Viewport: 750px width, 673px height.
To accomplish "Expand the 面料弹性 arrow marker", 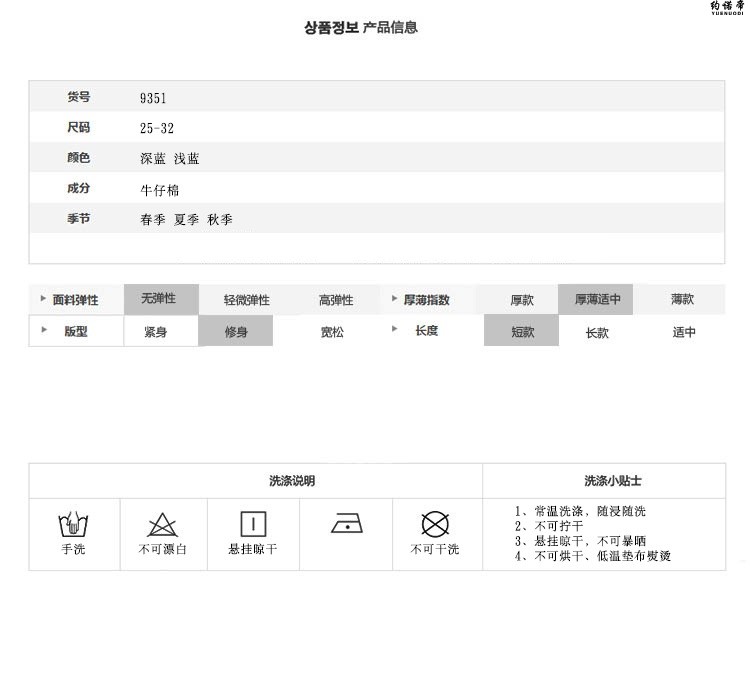I will tap(42, 299).
